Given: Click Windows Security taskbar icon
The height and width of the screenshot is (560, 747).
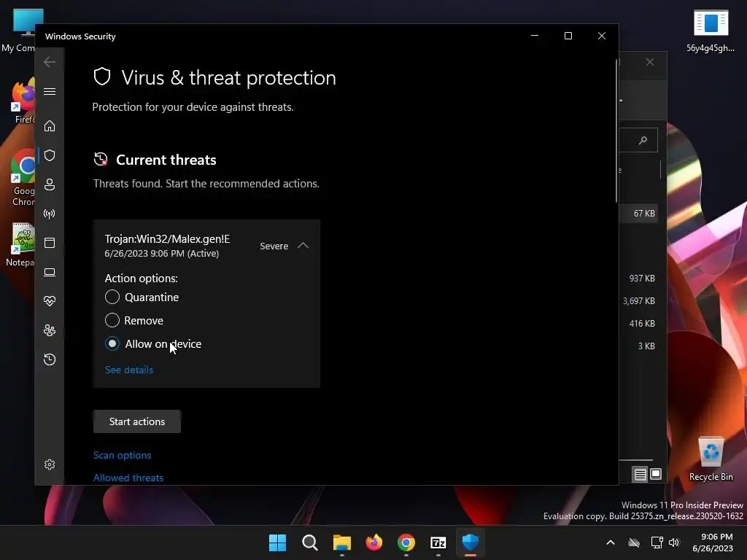Looking at the screenshot, I should click(x=471, y=542).
